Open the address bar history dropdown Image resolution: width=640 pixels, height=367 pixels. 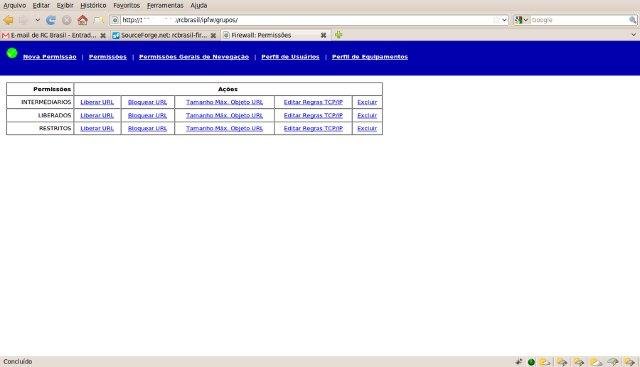504,20
